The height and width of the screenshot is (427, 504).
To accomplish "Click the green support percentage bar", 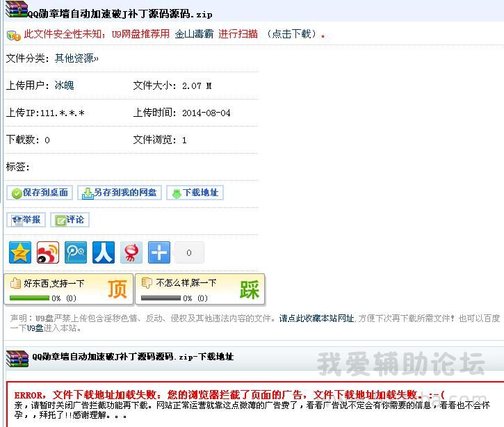I will [x=30, y=298].
